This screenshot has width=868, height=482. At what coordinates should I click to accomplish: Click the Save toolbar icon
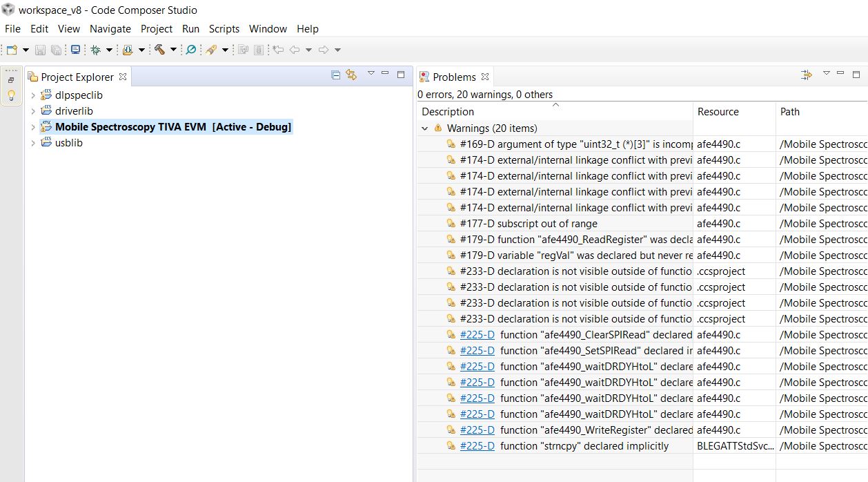pyautogui.click(x=40, y=50)
